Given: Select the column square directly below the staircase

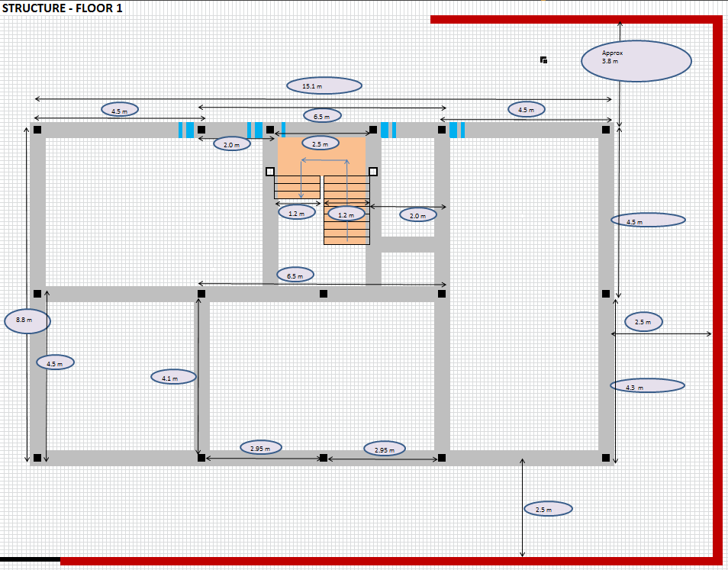Looking at the screenshot, I should [324, 294].
